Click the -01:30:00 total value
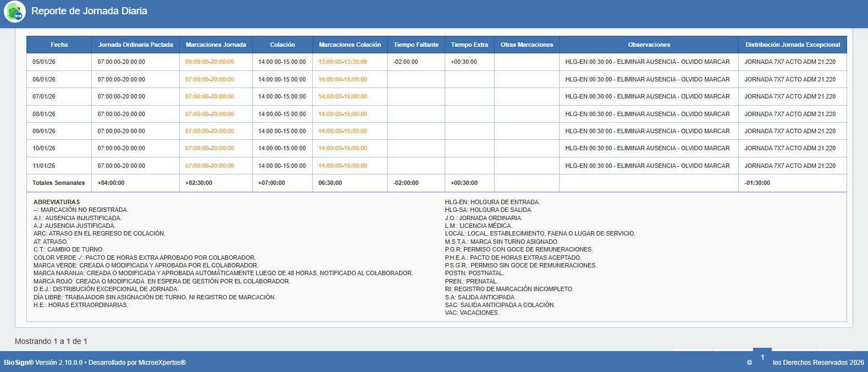Screen dimensions: 868x372 (x=757, y=183)
